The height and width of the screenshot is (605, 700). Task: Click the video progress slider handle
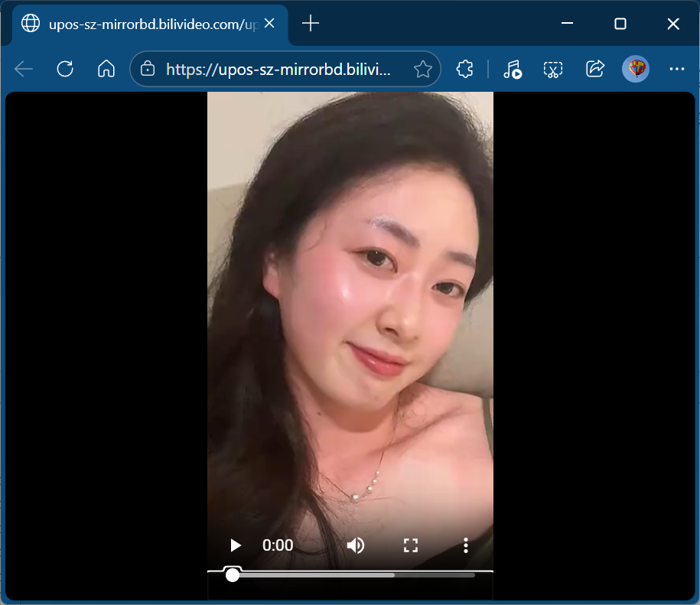tap(233, 575)
